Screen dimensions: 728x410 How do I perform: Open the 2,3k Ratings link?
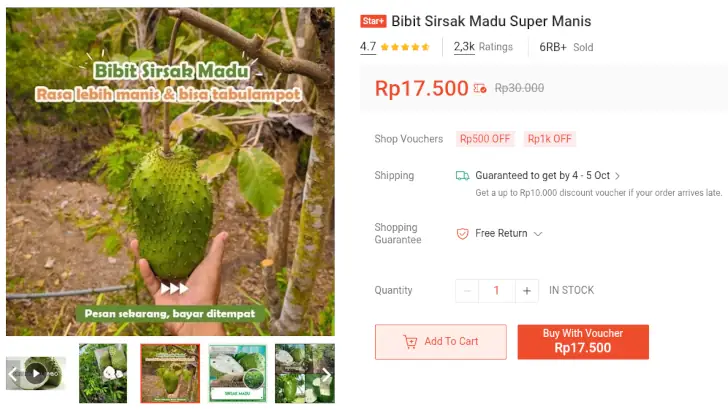483,47
